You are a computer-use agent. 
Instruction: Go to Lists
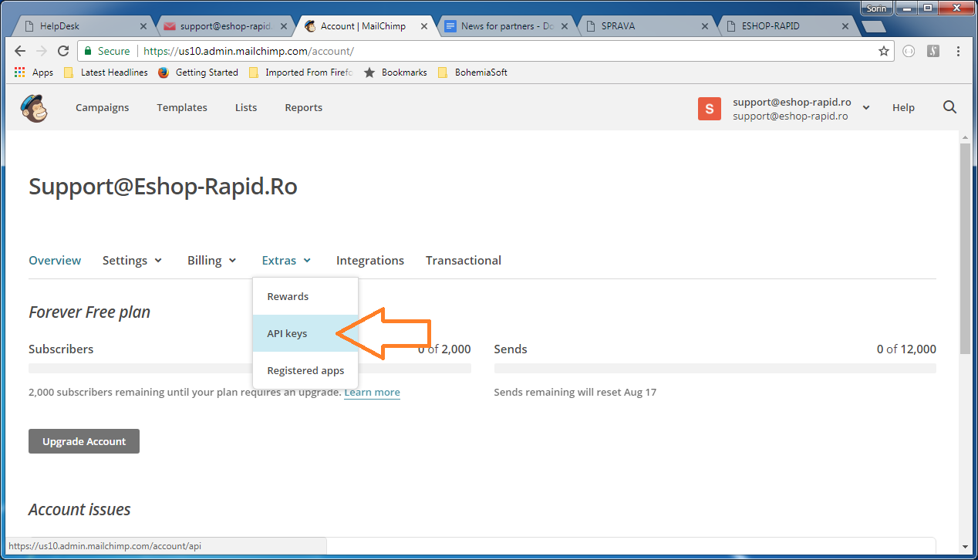(x=246, y=108)
